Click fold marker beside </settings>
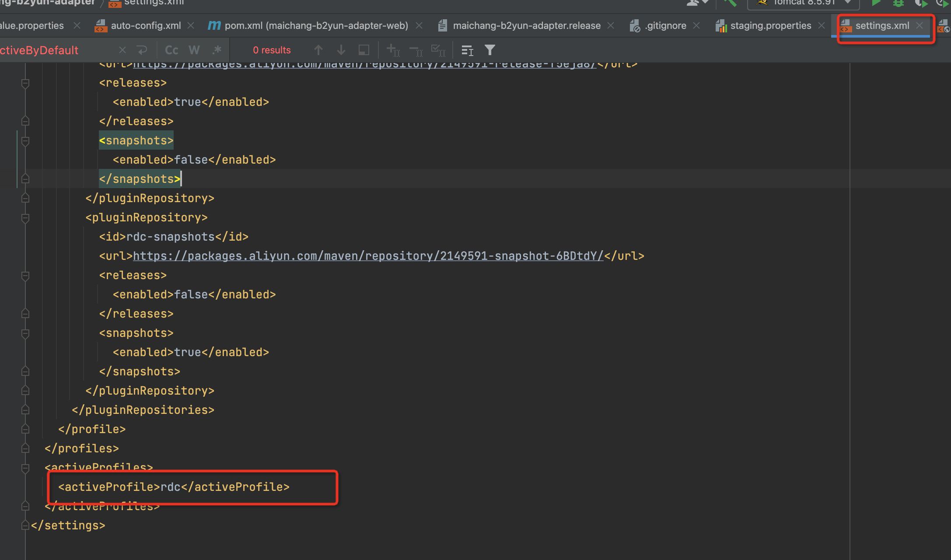This screenshot has height=560, width=951. 25,525
